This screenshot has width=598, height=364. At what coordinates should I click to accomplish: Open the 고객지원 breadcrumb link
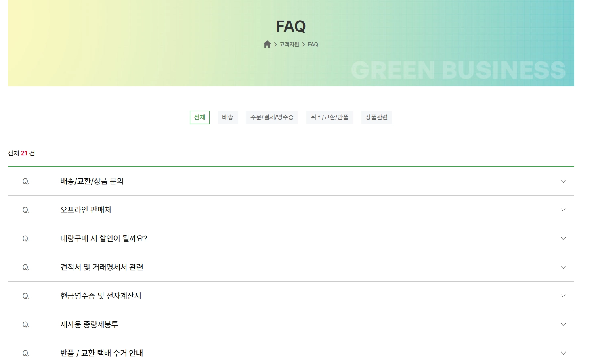pyautogui.click(x=288, y=44)
